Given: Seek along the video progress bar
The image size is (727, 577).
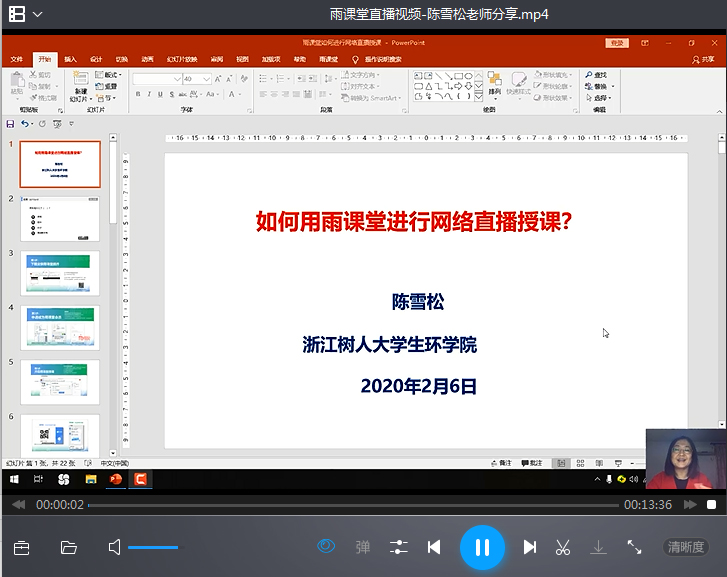Looking at the screenshot, I should tap(353, 505).
